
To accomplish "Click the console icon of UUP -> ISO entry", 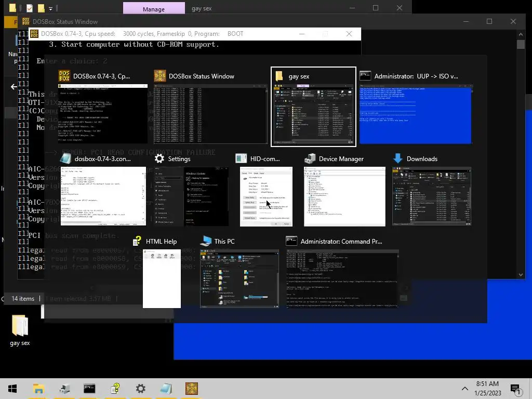I will coord(365,76).
